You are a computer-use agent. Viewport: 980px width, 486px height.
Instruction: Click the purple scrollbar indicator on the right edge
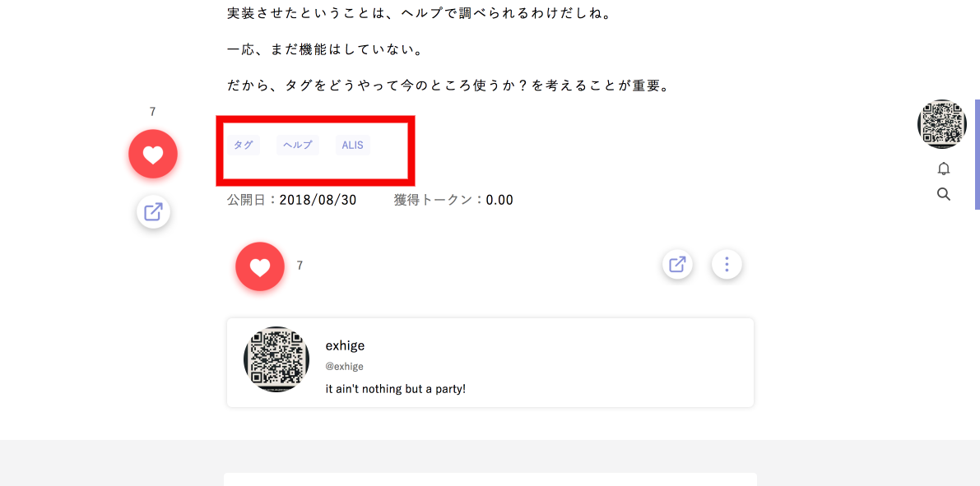click(978, 155)
